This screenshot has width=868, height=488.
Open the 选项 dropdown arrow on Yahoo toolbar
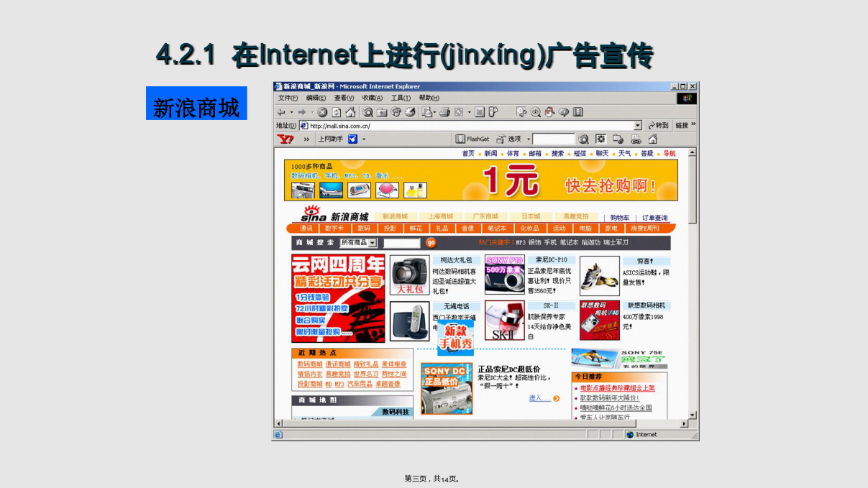click(x=529, y=139)
